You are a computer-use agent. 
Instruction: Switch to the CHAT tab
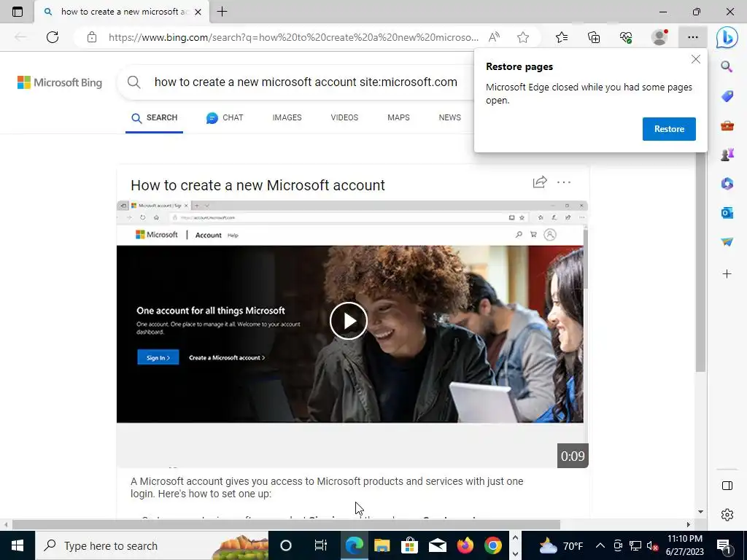click(x=225, y=117)
